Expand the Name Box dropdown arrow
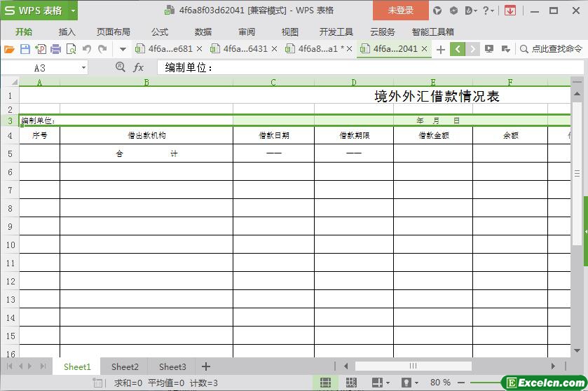 tap(83, 68)
